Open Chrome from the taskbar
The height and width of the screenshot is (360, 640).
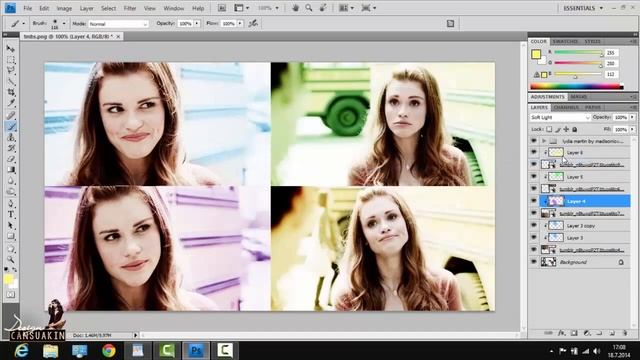109,351
